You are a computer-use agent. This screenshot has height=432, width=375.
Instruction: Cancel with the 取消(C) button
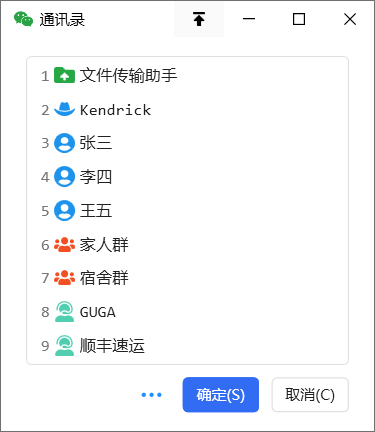(310, 395)
